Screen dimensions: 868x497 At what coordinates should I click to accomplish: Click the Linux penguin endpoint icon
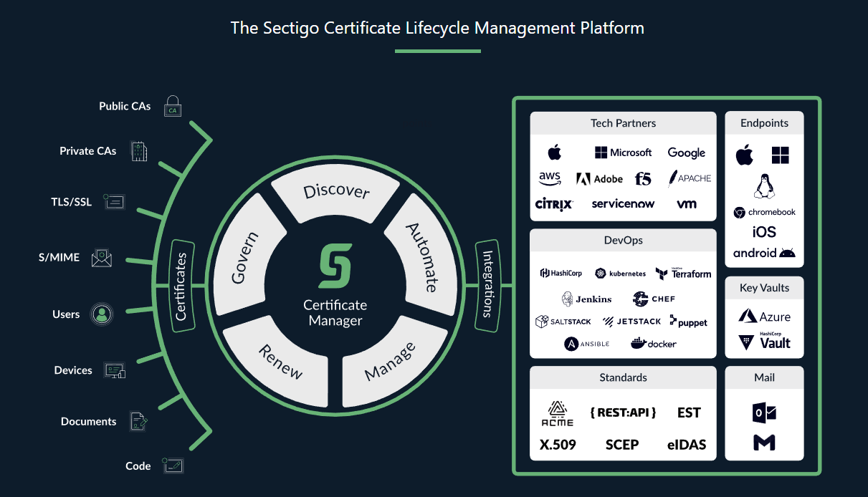point(763,185)
